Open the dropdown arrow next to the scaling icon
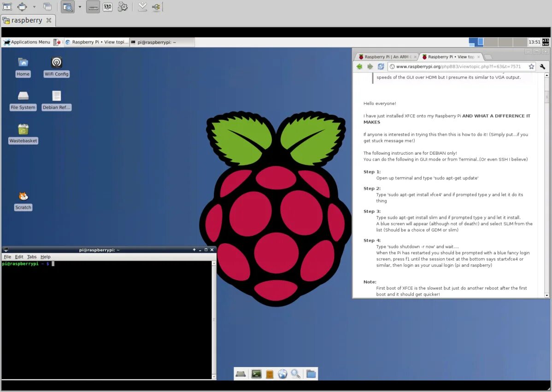This screenshot has height=392, width=552. (x=80, y=7)
